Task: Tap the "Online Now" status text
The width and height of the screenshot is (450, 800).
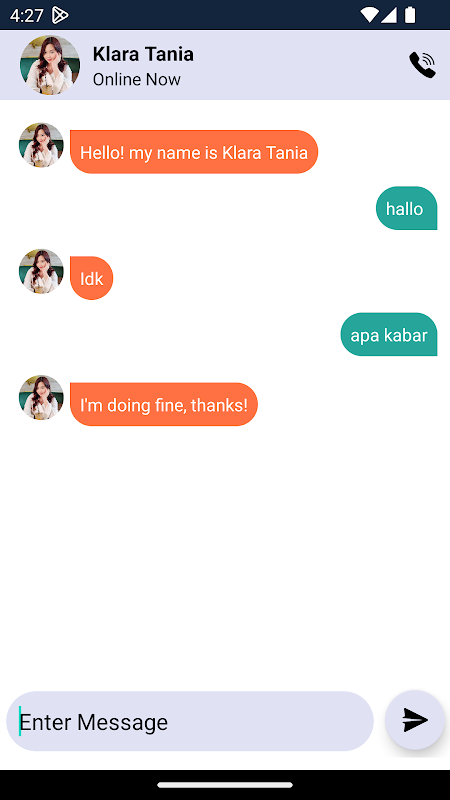Action: (x=137, y=80)
